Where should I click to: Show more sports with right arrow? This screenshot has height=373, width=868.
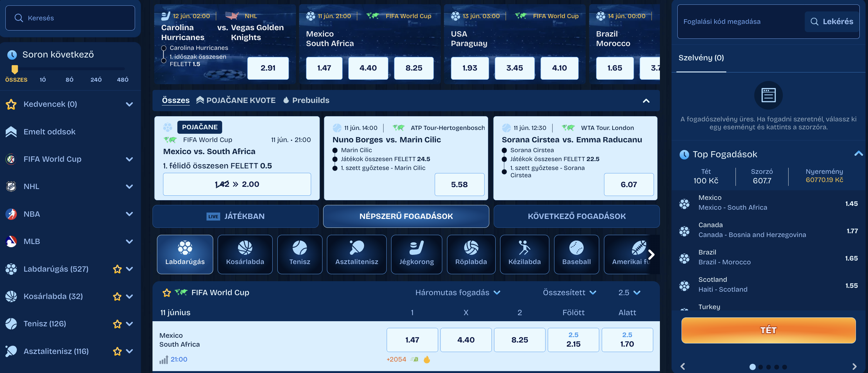coord(651,254)
